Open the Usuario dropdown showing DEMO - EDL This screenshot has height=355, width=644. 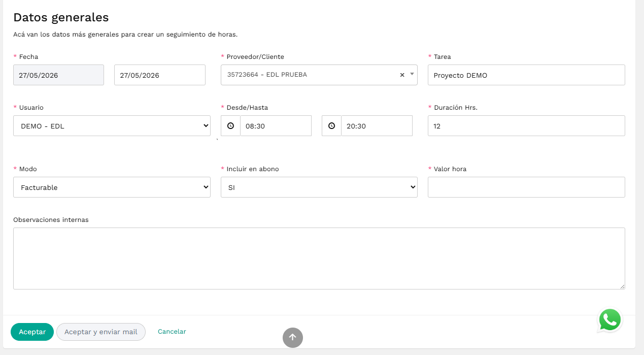coord(112,125)
